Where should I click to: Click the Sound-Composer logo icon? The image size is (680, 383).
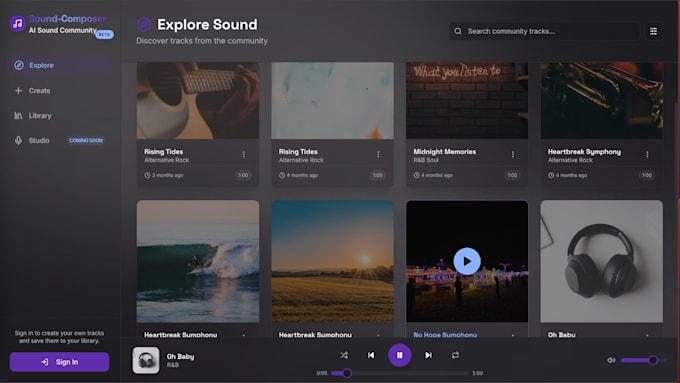pos(17,23)
